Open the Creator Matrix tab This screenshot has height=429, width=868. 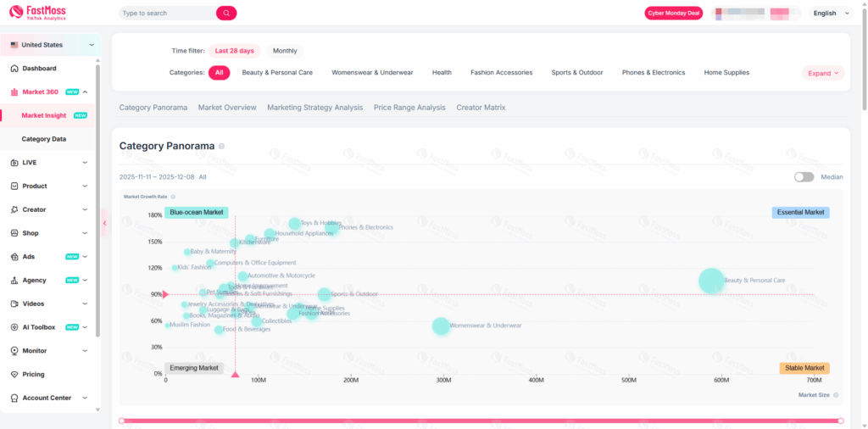(x=481, y=108)
